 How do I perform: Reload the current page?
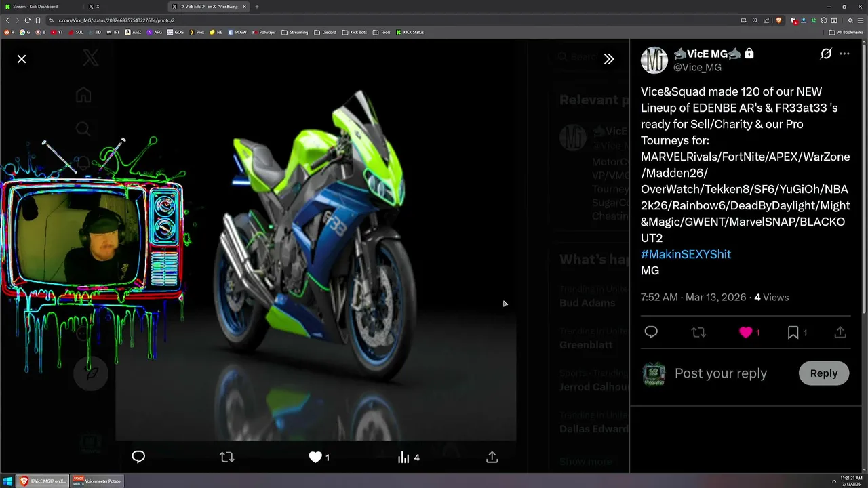(28, 20)
